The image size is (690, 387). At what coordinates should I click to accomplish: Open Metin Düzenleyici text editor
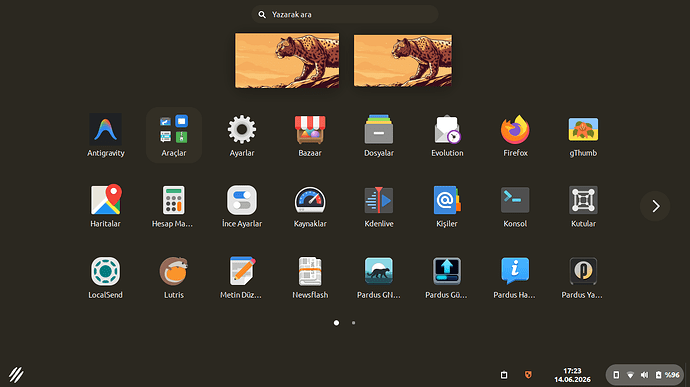242,277
